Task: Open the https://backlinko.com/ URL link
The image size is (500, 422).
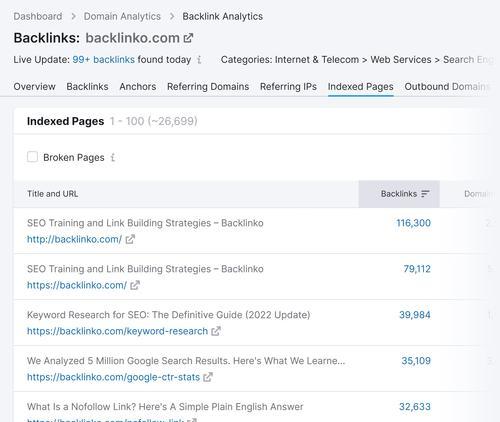Action: click(x=77, y=285)
